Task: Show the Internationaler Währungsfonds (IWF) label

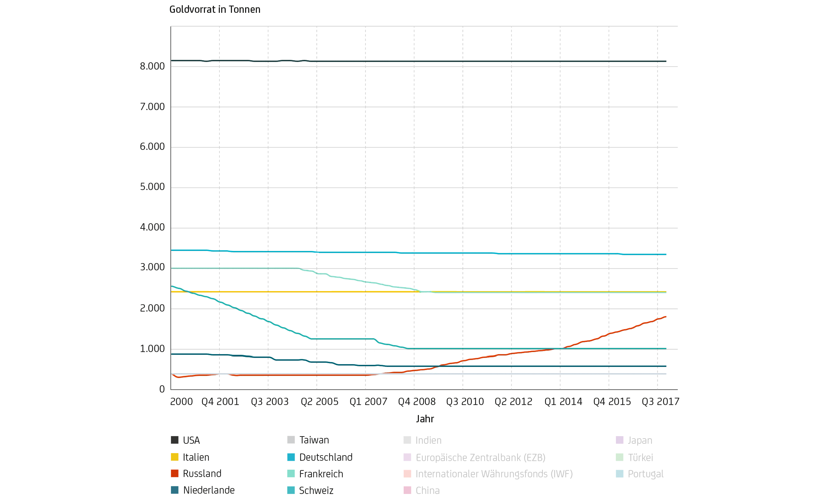Action: click(x=494, y=474)
